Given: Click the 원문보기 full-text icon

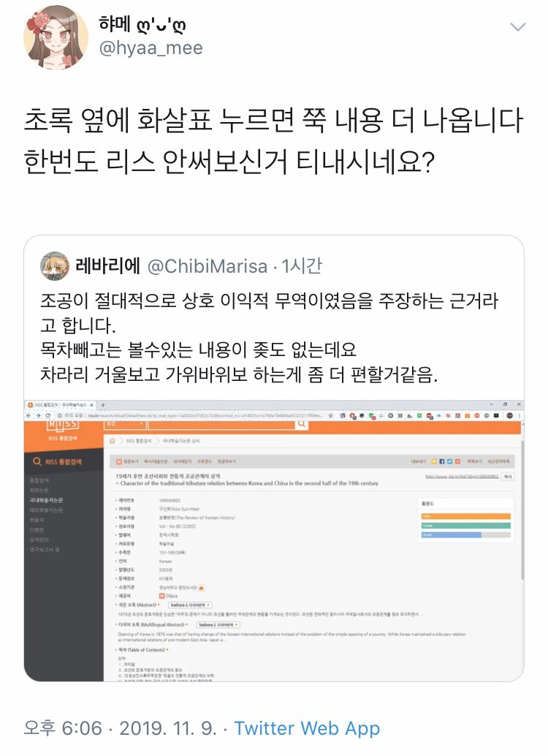Looking at the screenshot, I should coord(128,461).
